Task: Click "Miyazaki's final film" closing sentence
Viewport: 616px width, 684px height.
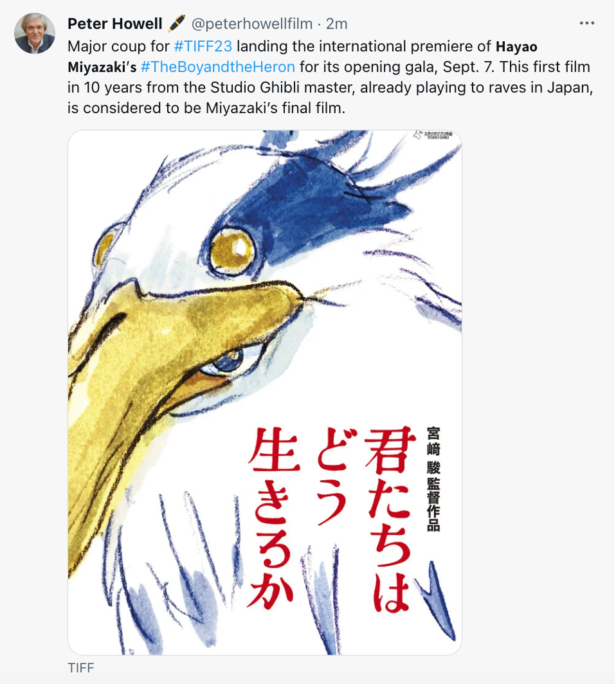Action: point(275,108)
